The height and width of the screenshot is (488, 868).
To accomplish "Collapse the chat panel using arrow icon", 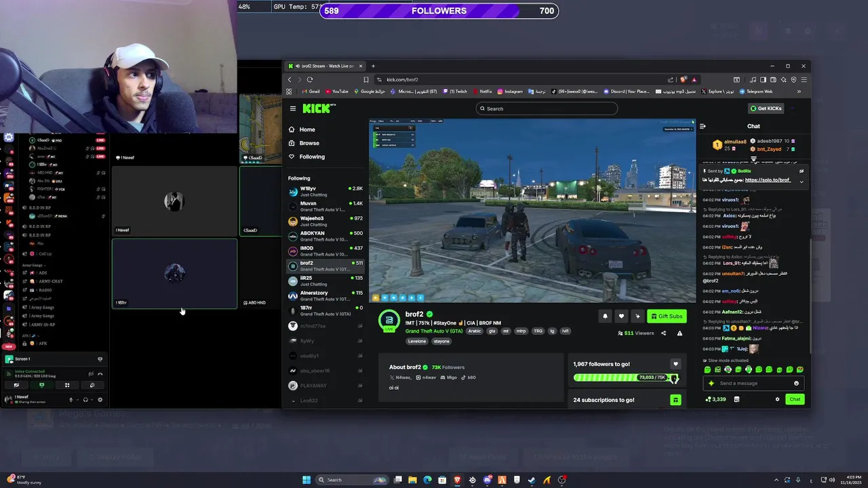I will tap(703, 126).
